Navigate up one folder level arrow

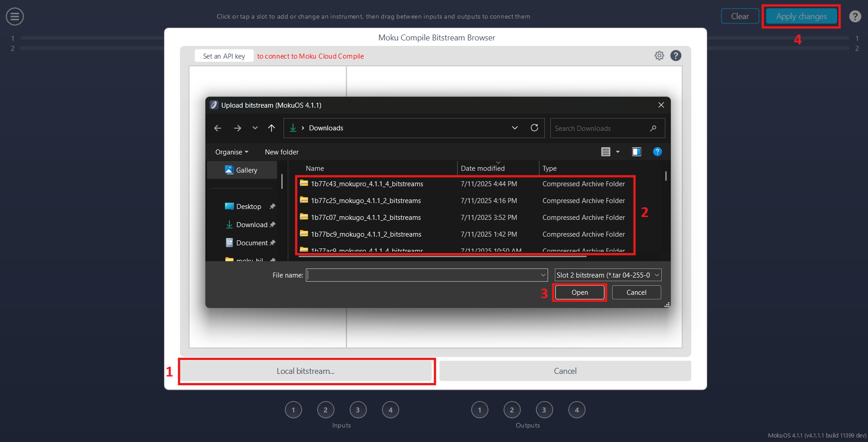pos(271,128)
